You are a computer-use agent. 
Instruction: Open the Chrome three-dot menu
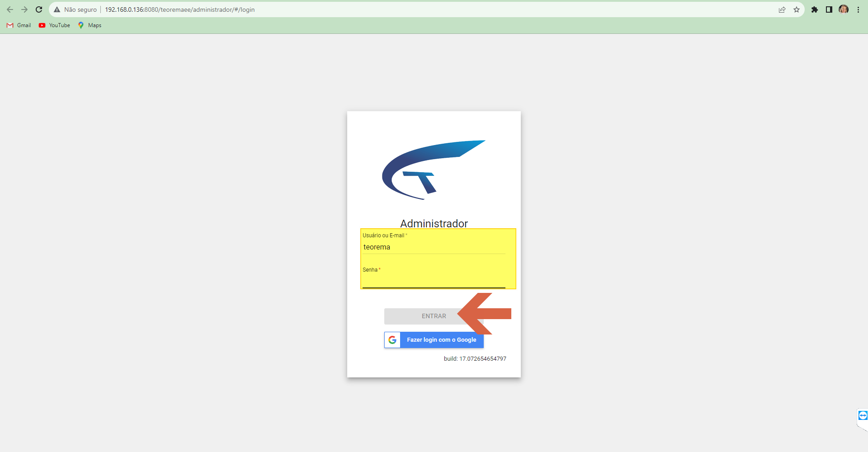click(x=858, y=9)
